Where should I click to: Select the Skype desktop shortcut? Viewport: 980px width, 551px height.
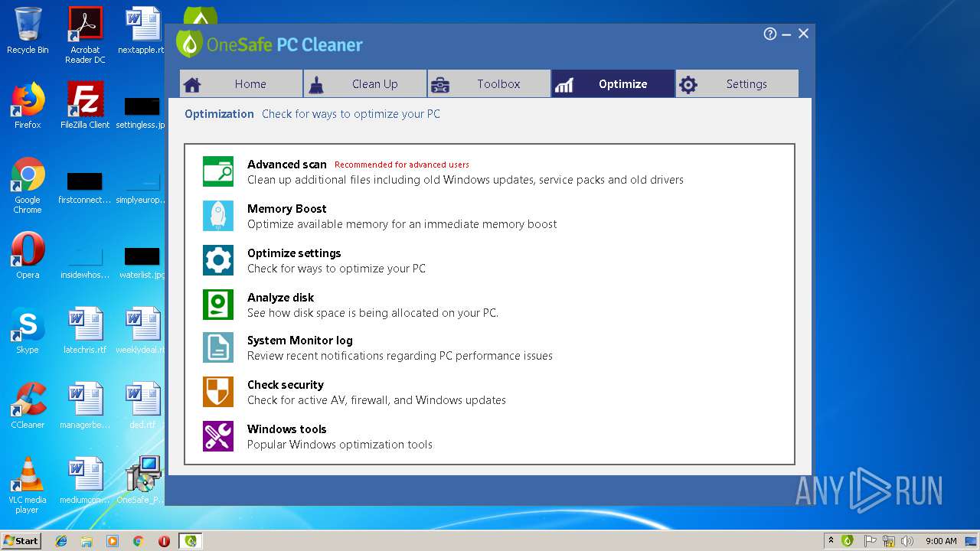(x=28, y=331)
